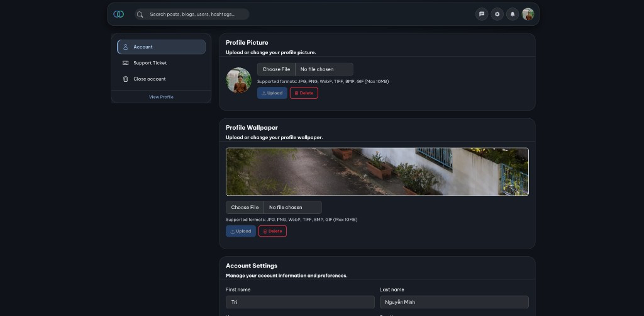Open the settings gear icon
The image size is (644, 316).
pyautogui.click(x=497, y=14)
